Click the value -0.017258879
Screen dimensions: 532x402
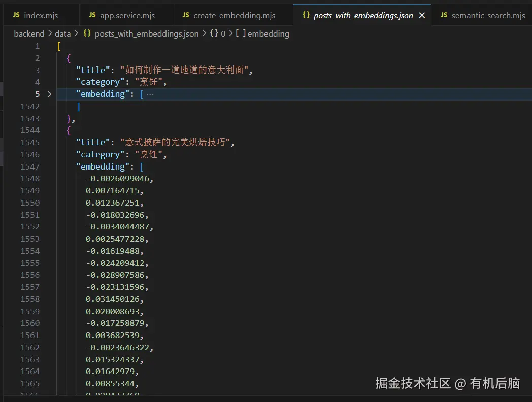click(x=115, y=323)
